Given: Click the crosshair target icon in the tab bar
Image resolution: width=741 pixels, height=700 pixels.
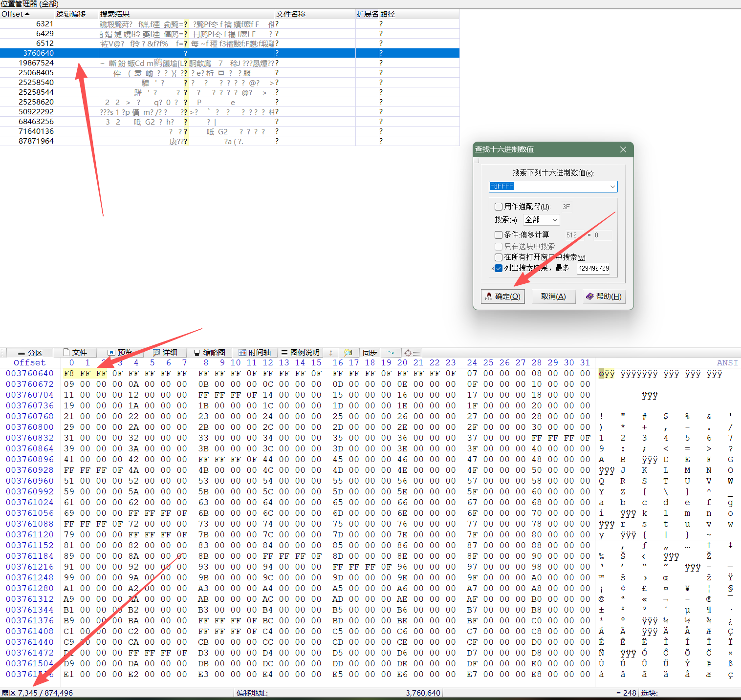Looking at the screenshot, I should click(x=408, y=353).
